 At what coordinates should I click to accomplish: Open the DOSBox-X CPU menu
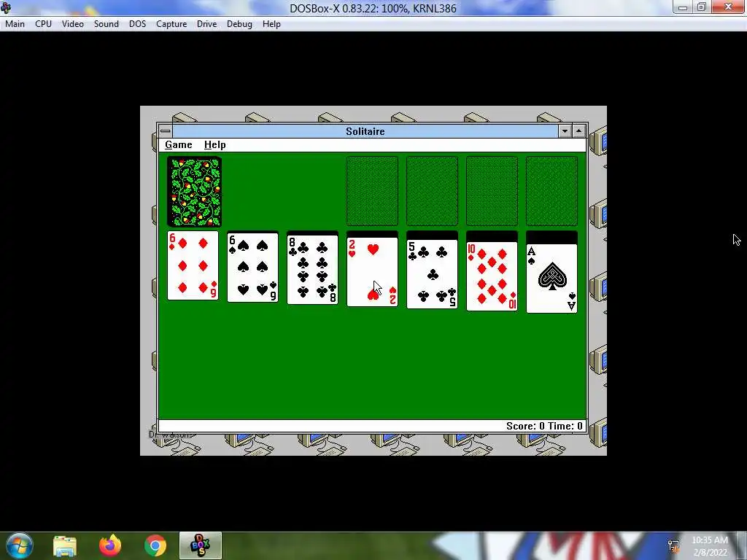click(43, 24)
